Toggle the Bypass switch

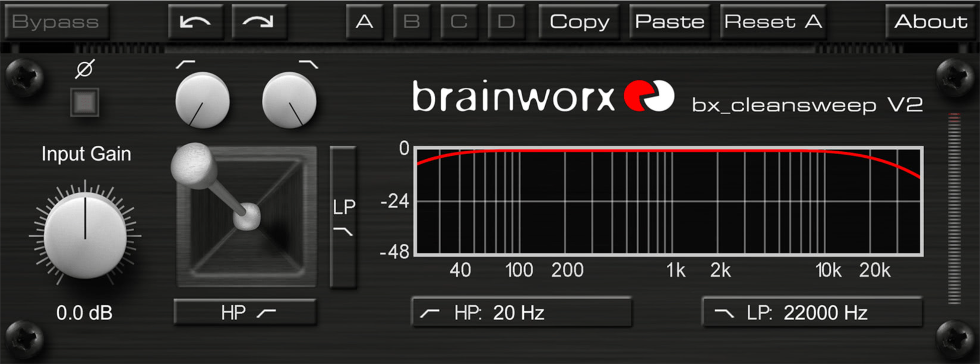pyautogui.click(x=56, y=21)
